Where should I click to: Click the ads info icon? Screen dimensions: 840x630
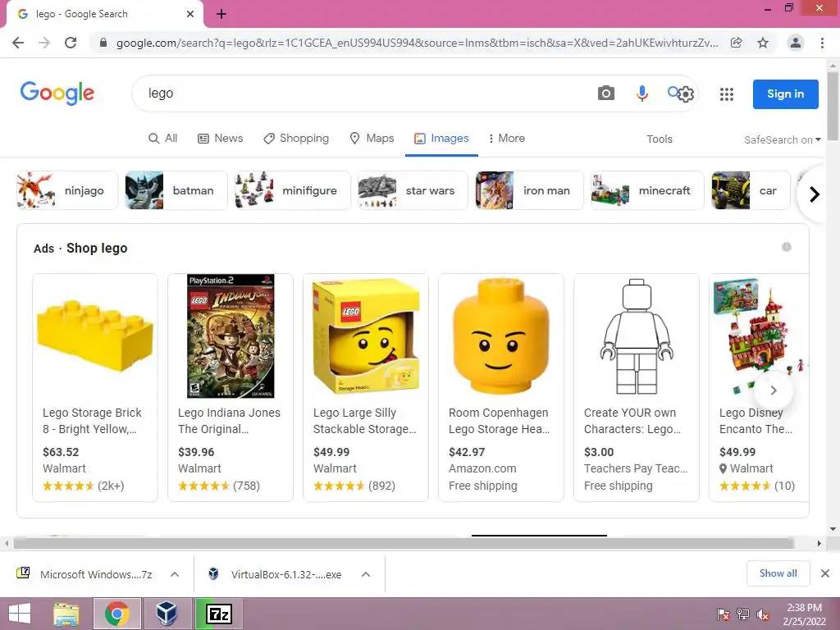tap(787, 247)
